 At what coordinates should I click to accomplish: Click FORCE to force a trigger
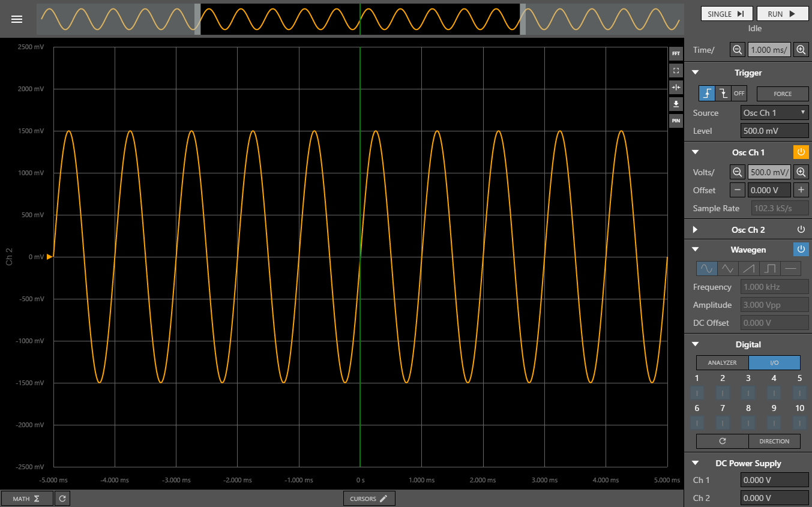(x=783, y=94)
